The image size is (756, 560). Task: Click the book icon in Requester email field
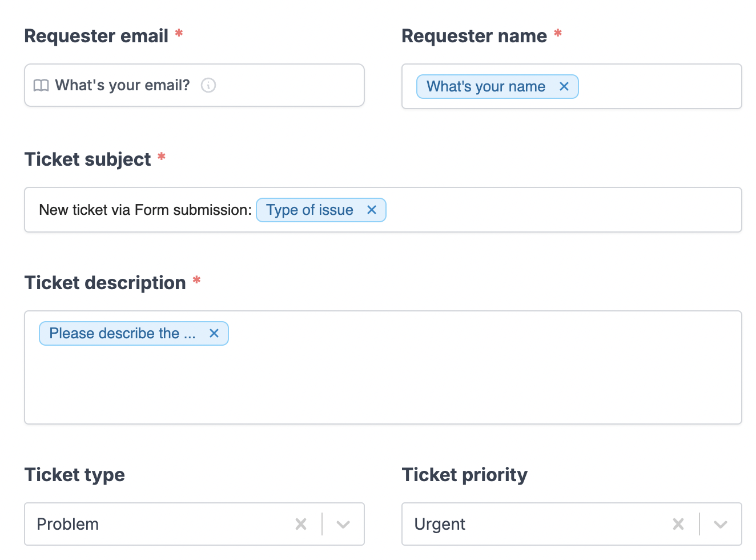[41, 85]
